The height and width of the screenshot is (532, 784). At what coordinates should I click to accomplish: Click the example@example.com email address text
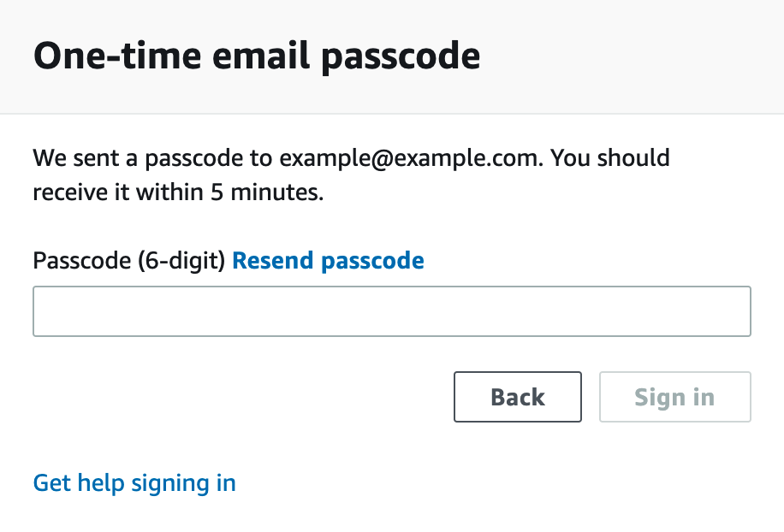(409, 158)
